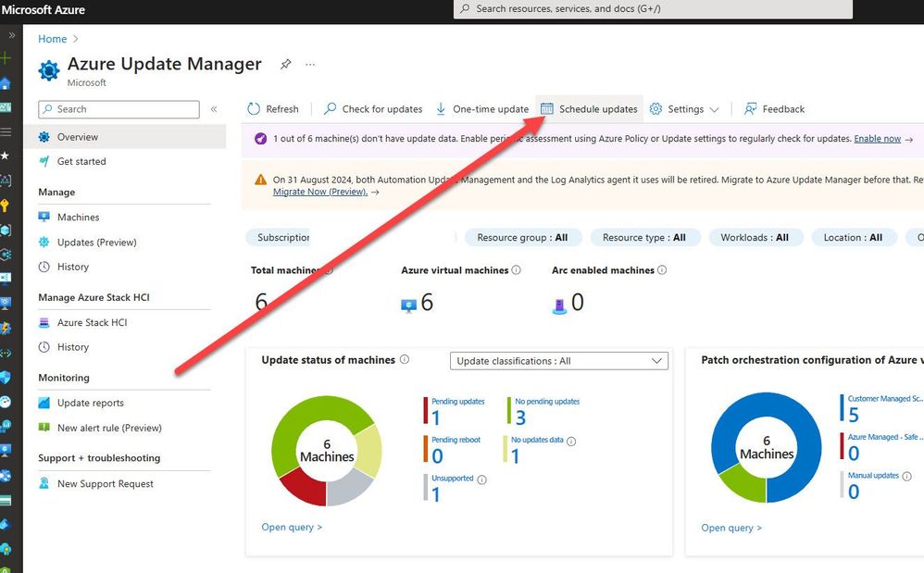Click the Azure Update Manager gear logo
924x573 pixels.
(49, 70)
